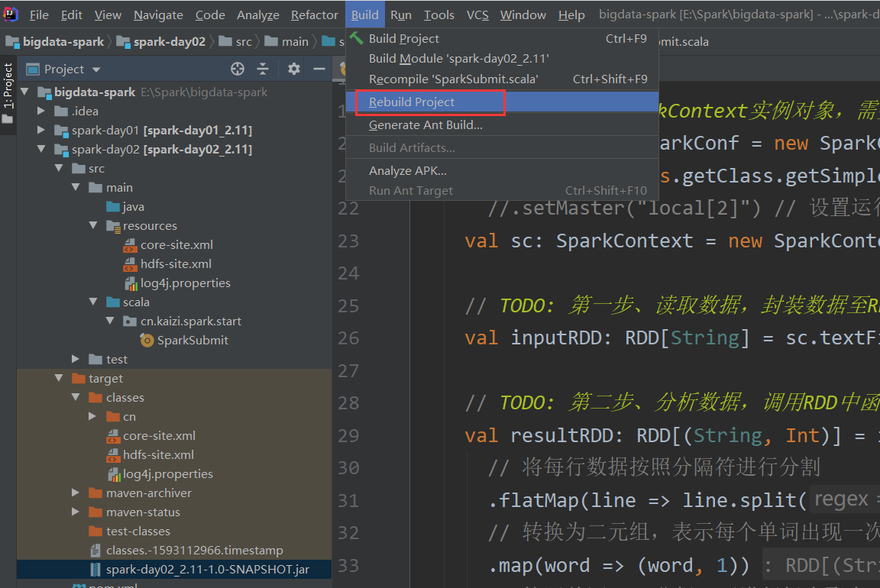
Task: Select Recompile 'SparkSubmit.scala'
Action: click(503, 79)
